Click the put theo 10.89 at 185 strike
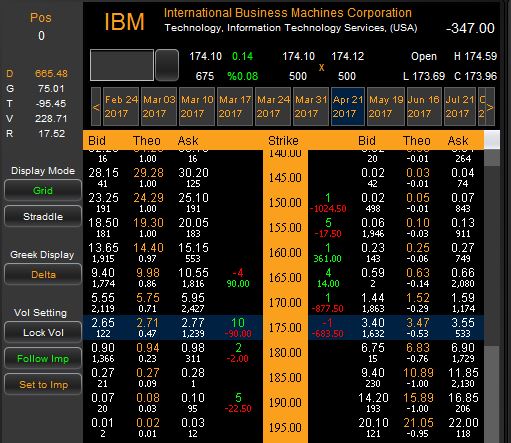The image size is (511, 443). [418, 373]
